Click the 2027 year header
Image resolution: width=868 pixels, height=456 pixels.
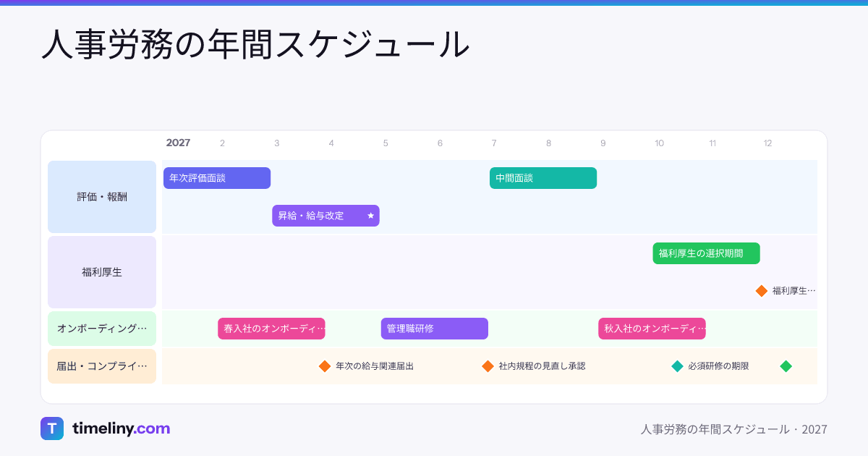coord(178,143)
